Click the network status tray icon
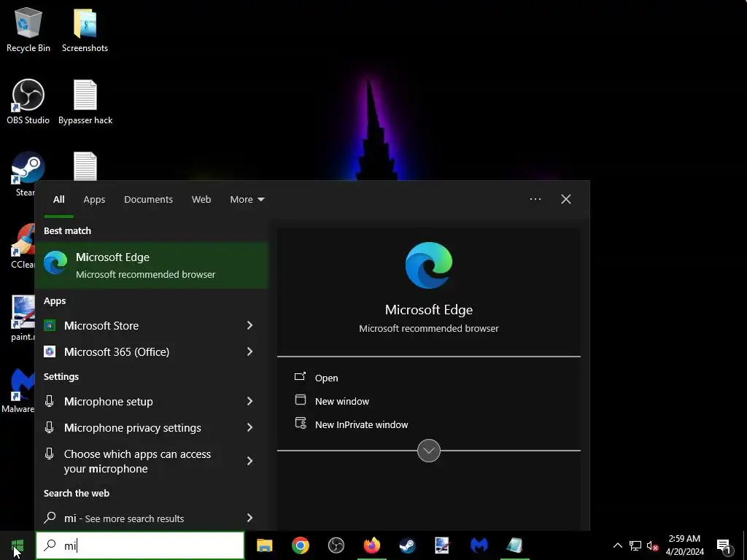747x560 pixels. tap(635, 545)
